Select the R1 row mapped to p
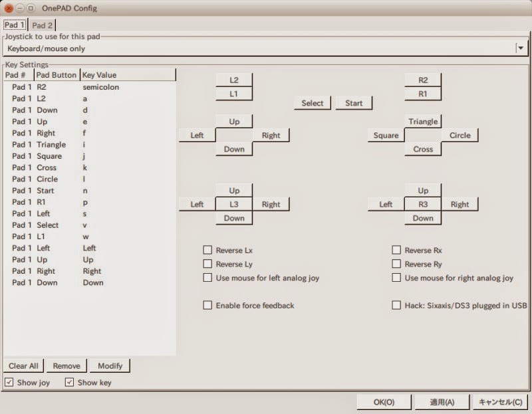 (90, 203)
